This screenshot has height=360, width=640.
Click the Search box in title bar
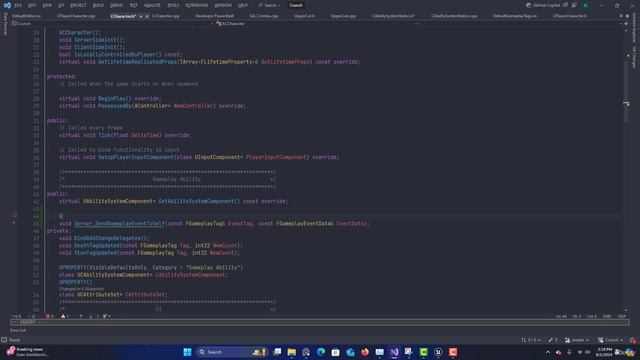pyautogui.click(x=269, y=5)
